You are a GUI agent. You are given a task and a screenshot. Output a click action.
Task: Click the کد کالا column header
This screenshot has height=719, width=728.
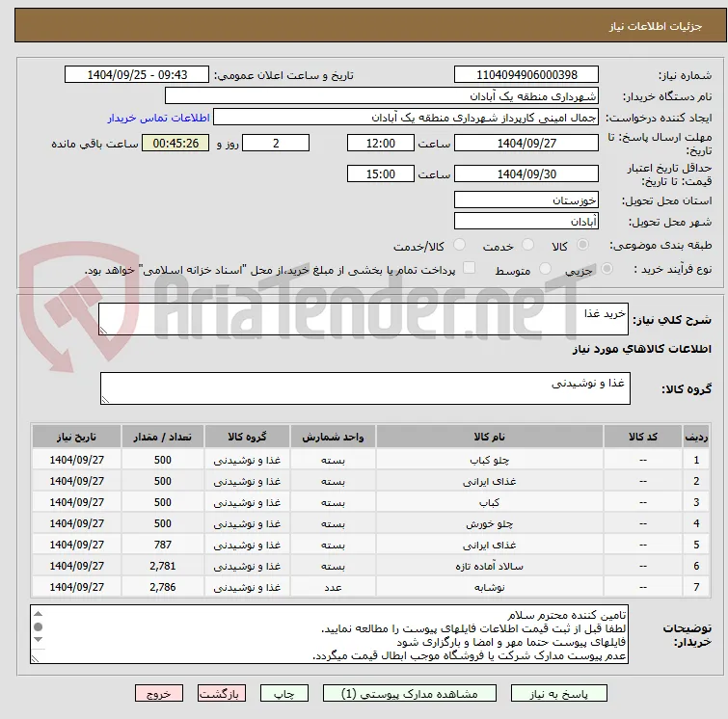coord(643,437)
